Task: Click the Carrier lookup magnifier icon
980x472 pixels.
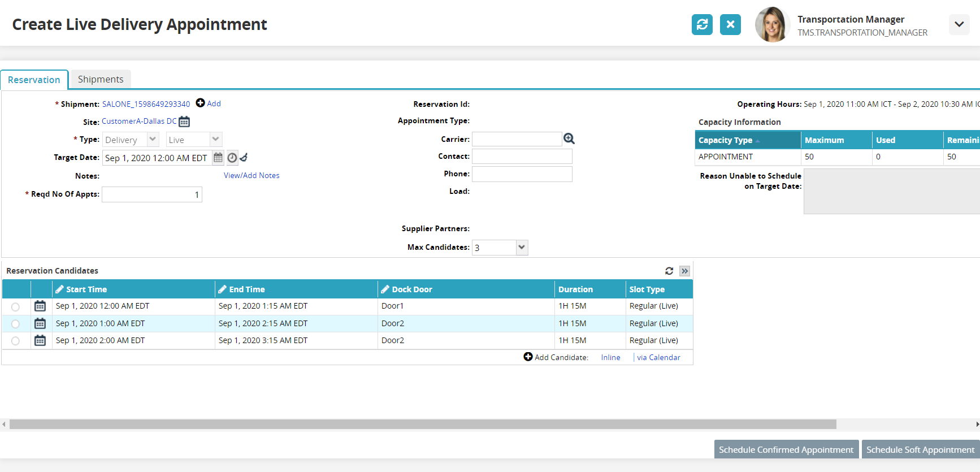Action: click(x=569, y=139)
